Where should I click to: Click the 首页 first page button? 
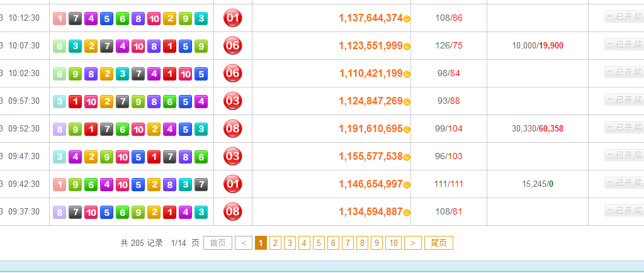pyautogui.click(x=218, y=243)
